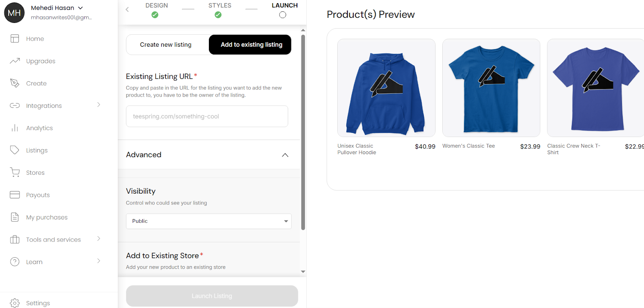Screen dimensions: 644x308
Task: Click the Women's Classic Tee name
Action: coord(469,146)
